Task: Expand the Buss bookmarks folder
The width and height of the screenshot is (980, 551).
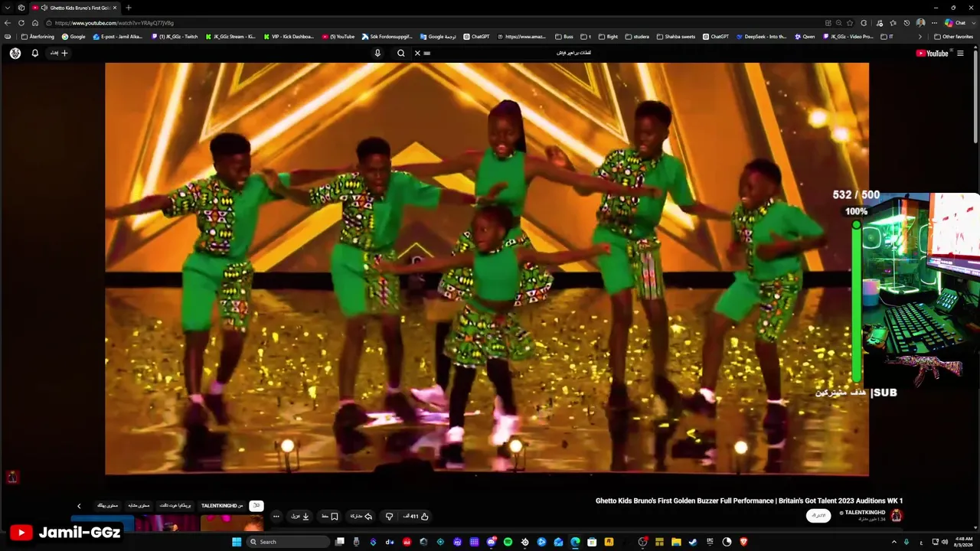Action: [564, 37]
